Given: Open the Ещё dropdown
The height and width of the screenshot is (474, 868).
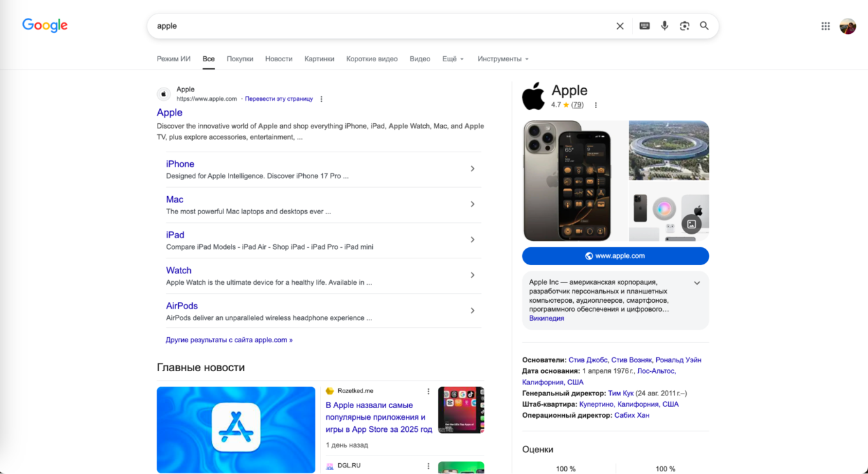Looking at the screenshot, I should [452, 58].
